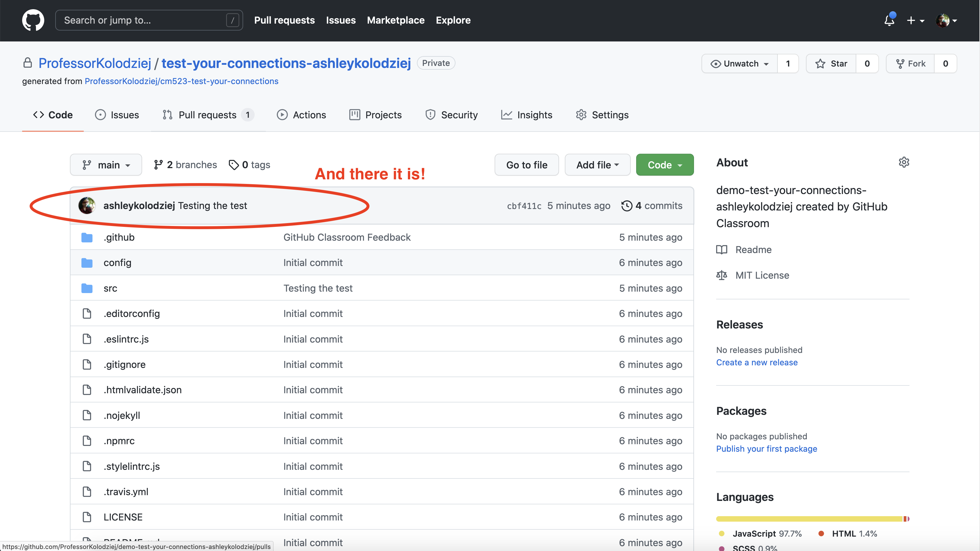Image resolution: width=980 pixels, height=551 pixels.
Task: Focus the Search or jump to field
Action: pos(149,20)
